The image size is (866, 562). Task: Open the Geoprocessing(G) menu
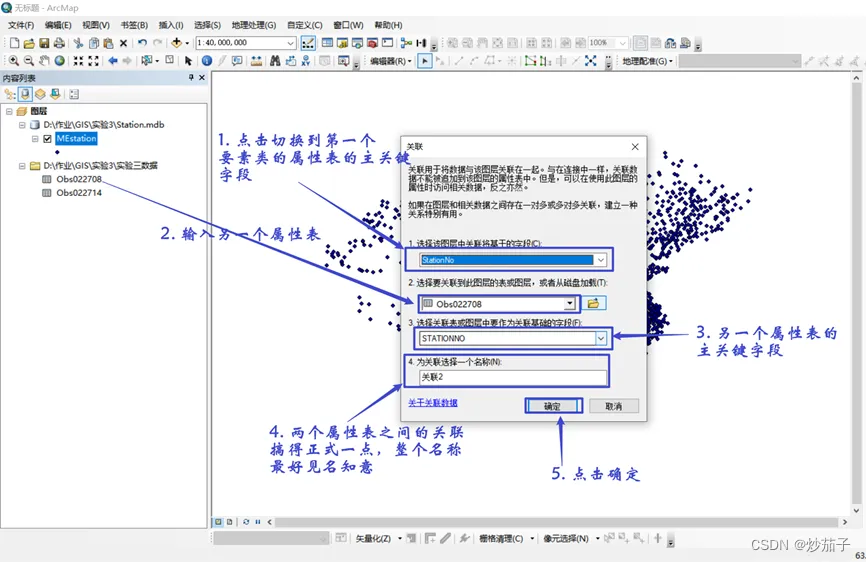[x=254, y=25]
